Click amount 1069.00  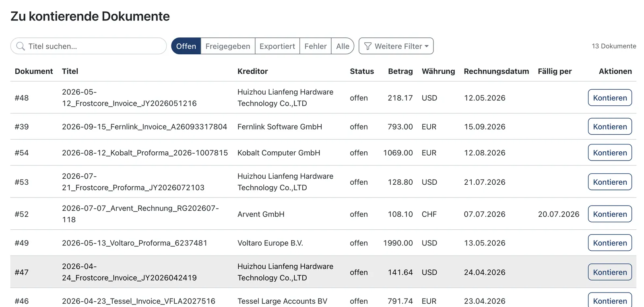pyautogui.click(x=398, y=153)
